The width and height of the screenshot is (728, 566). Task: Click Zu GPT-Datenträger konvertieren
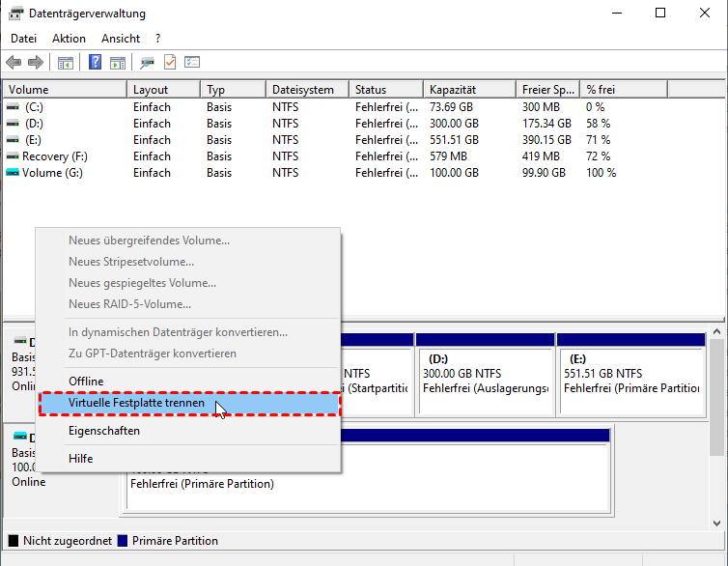(188, 354)
